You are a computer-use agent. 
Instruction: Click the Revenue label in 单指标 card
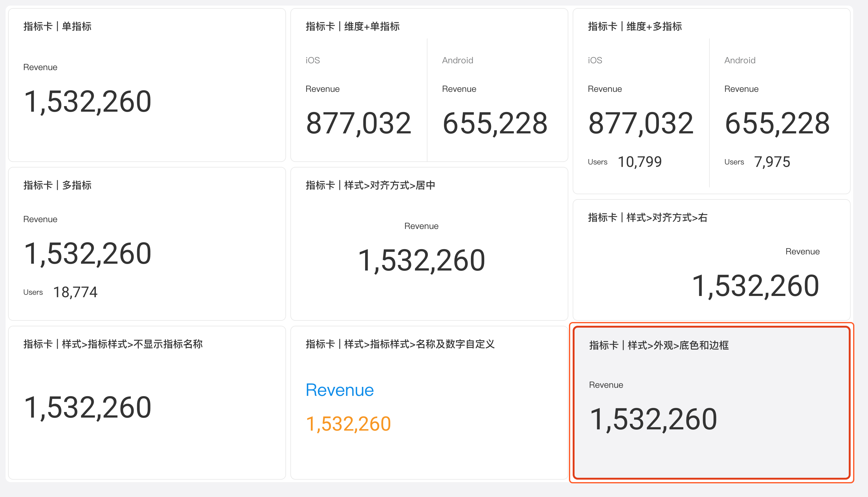pos(40,67)
